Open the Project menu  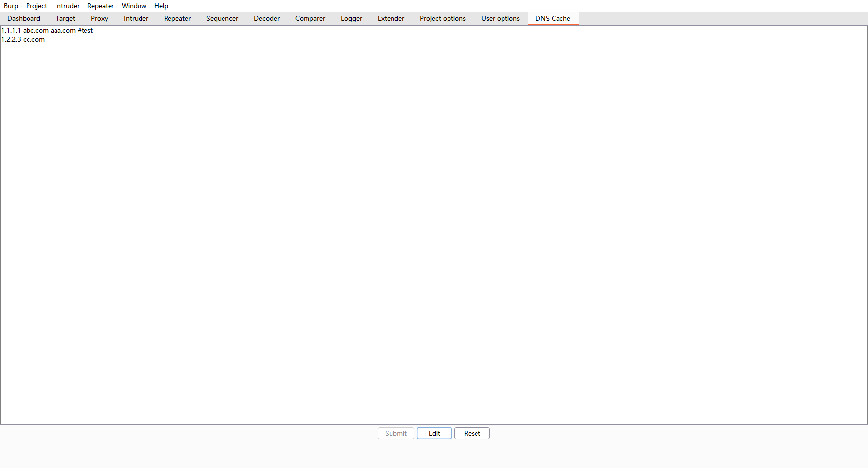click(x=36, y=6)
